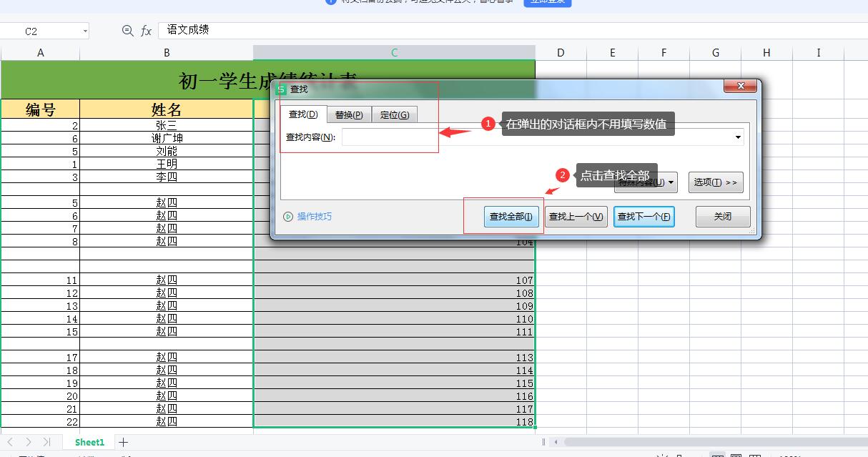
Task: Click the cell with score 111
Action: coord(394,332)
